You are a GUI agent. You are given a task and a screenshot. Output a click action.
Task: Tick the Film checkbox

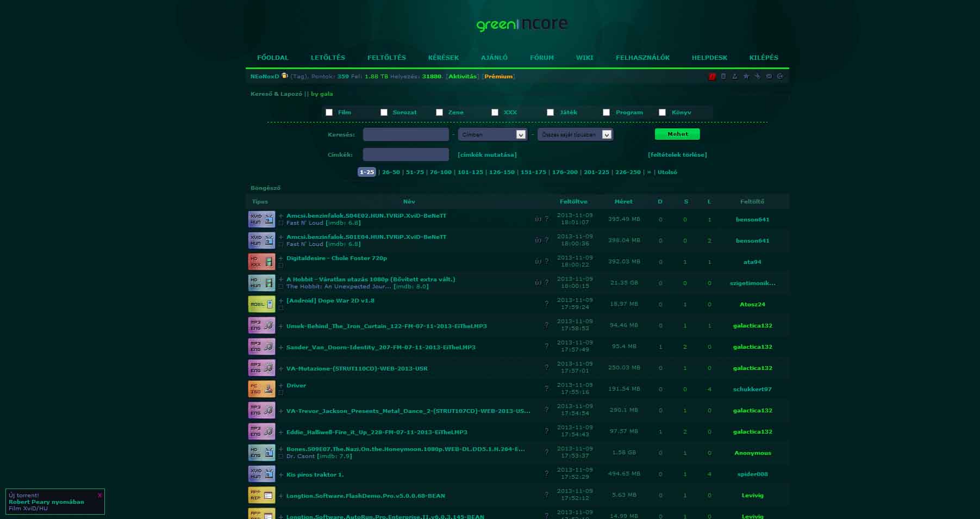coord(329,113)
